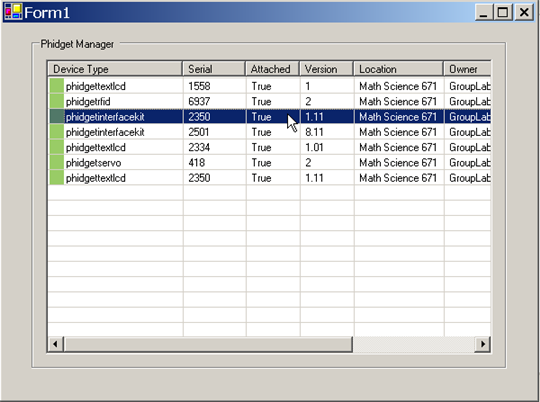
Task: Click the green icon beside phidgetservo
Action: click(x=57, y=162)
